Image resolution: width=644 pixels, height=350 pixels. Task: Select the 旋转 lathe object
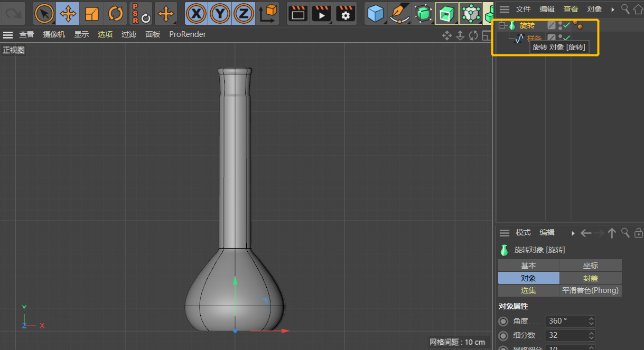[527, 25]
